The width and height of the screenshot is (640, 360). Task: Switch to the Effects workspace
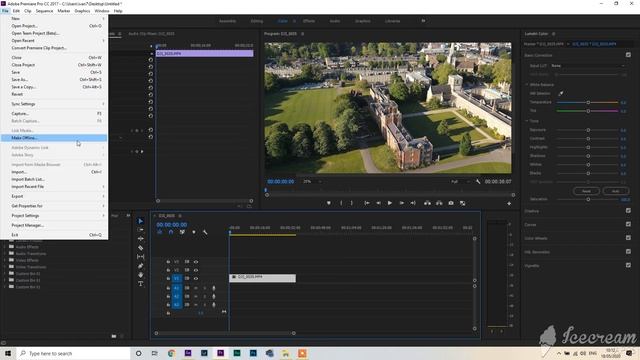[x=309, y=21]
